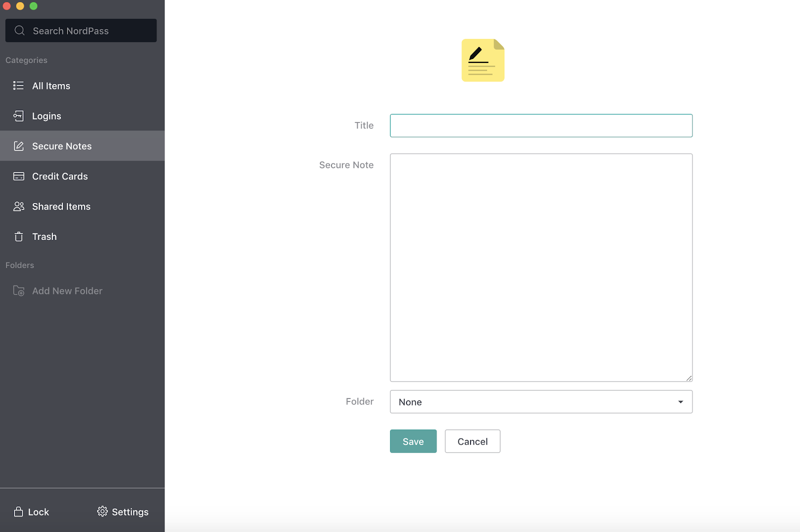Image resolution: width=800 pixels, height=532 pixels.
Task: Choose Add New Folder
Action: 67,290
